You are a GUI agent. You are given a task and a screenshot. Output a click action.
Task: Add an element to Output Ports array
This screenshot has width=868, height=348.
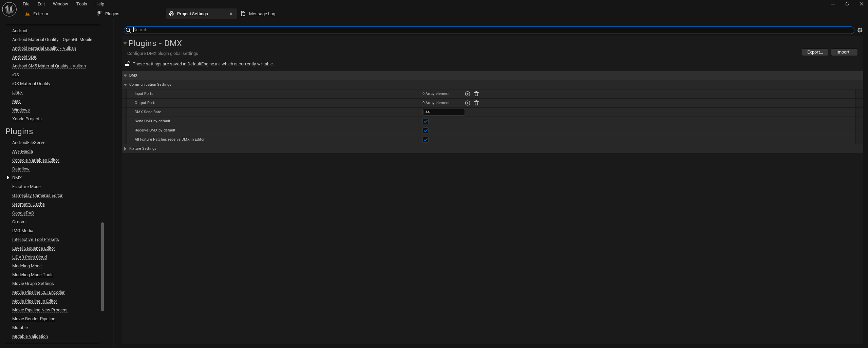(467, 103)
